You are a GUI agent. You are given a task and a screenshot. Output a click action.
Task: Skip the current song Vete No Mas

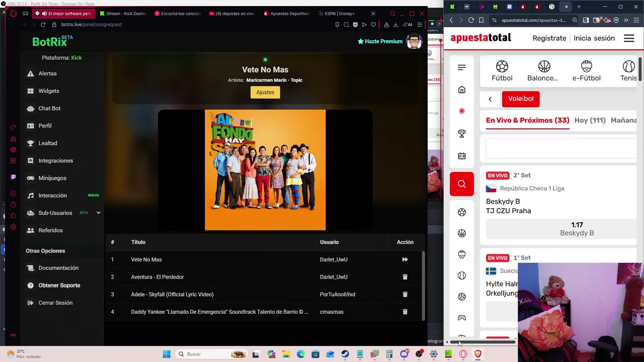coord(405,259)
